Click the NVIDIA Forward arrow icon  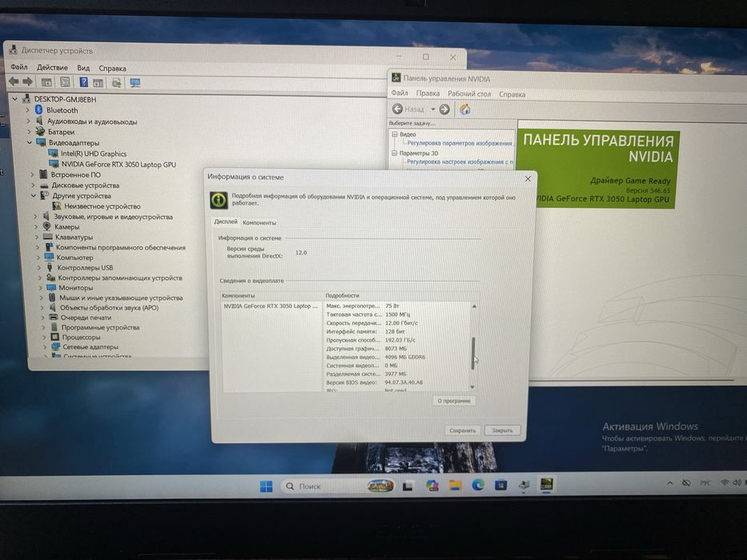coord(444,110)
